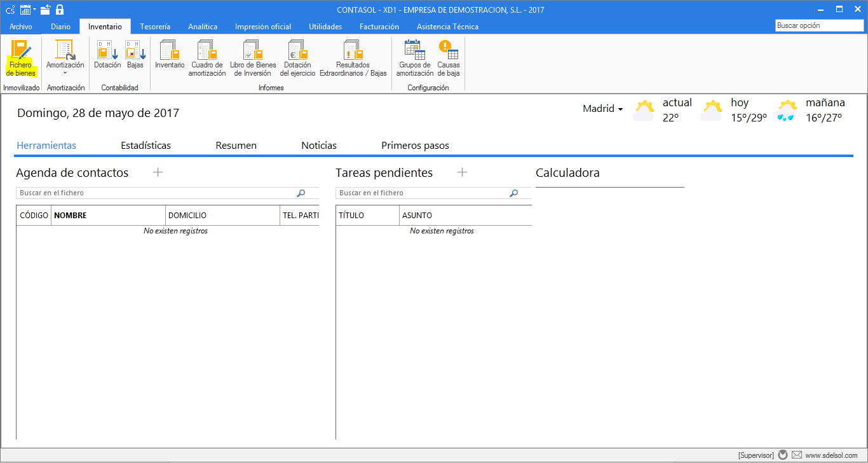Image resolution: width=868 pixels, height=463 pixels.
Task: Select the Inventario ribbon tab
Action: 105,27
